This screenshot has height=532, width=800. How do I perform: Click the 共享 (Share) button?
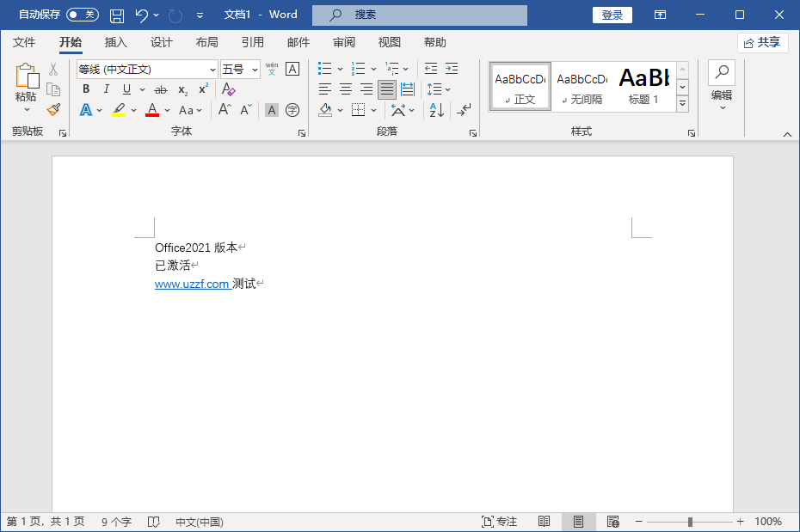click(762, 43)
